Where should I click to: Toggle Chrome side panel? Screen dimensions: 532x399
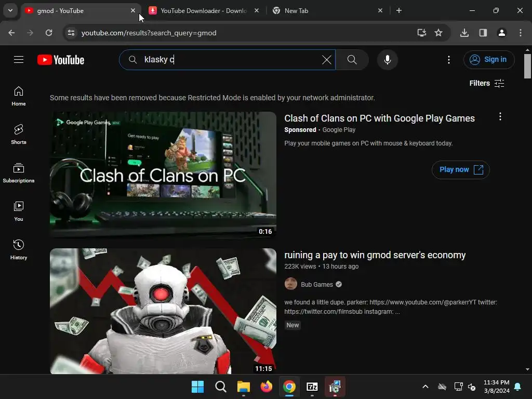point(483,33)
